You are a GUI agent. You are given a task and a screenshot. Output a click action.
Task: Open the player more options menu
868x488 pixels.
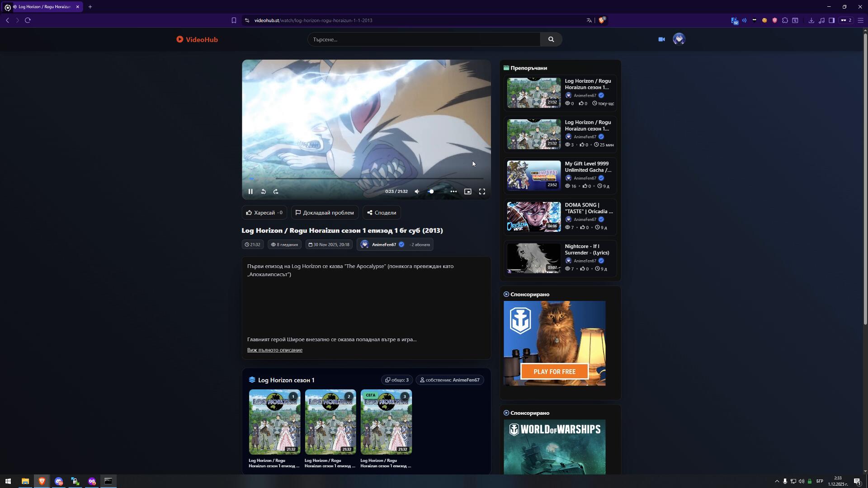[x=453, y=192]
